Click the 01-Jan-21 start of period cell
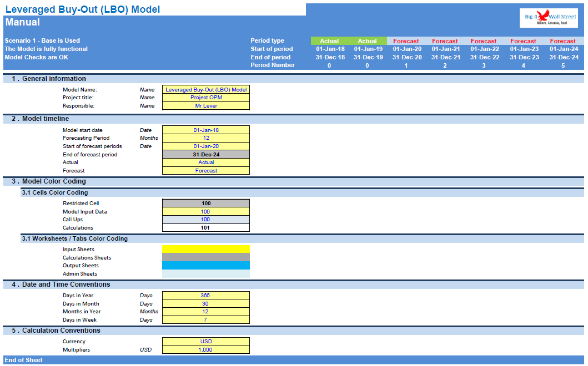This screenshot has width=588, height=366. [x=446, y=49]
